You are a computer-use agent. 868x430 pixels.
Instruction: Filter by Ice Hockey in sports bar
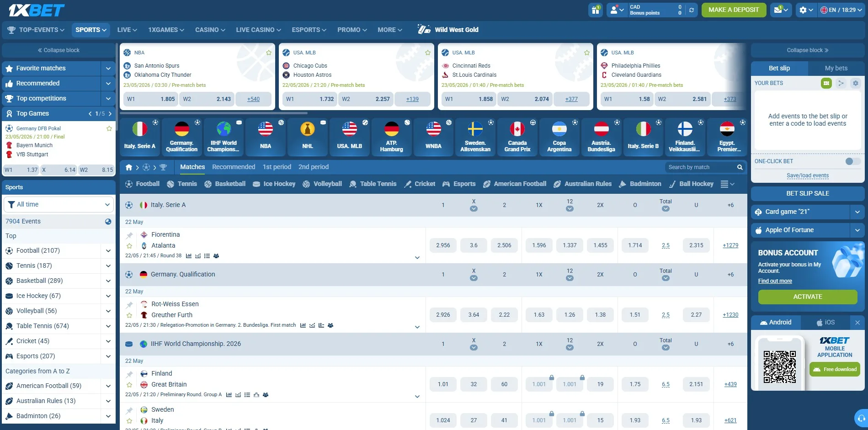274,184
